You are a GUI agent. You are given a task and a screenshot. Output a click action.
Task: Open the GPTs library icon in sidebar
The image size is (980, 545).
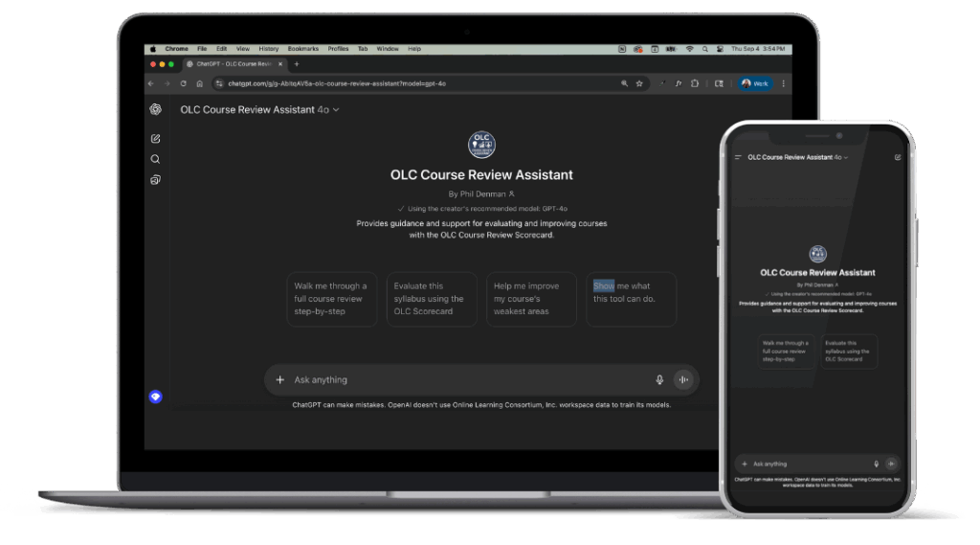click(156, 180)
